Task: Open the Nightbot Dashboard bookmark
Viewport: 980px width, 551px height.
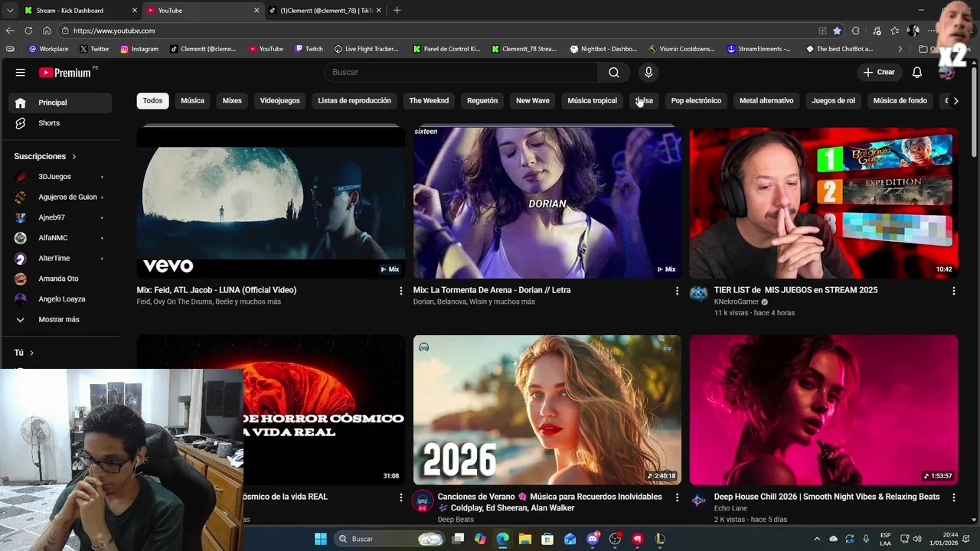Action: (603, 49)
